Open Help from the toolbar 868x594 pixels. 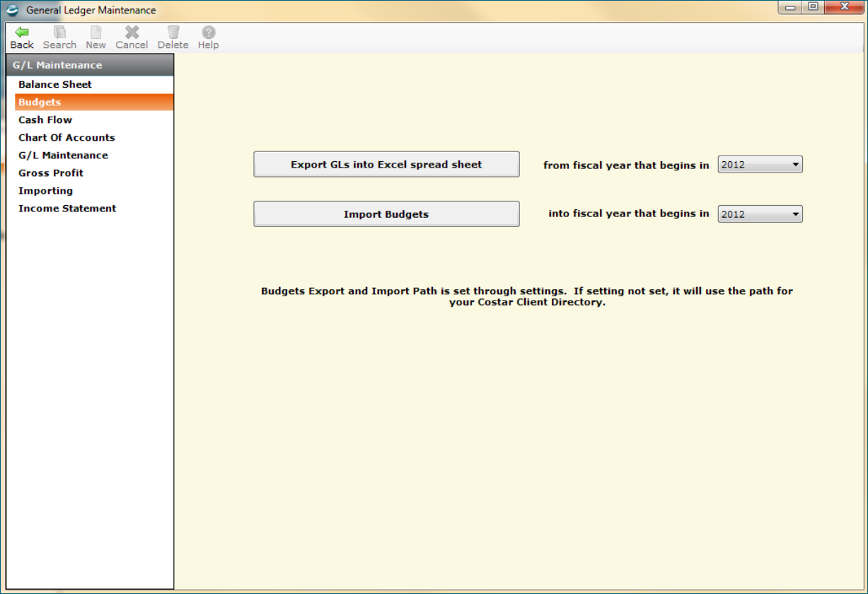208,38
